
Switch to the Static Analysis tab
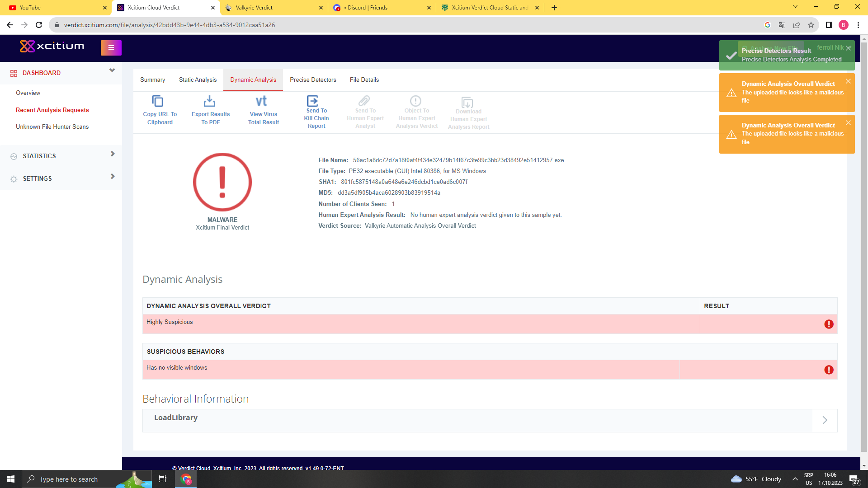pyautogui.click(x=198, y=80)
